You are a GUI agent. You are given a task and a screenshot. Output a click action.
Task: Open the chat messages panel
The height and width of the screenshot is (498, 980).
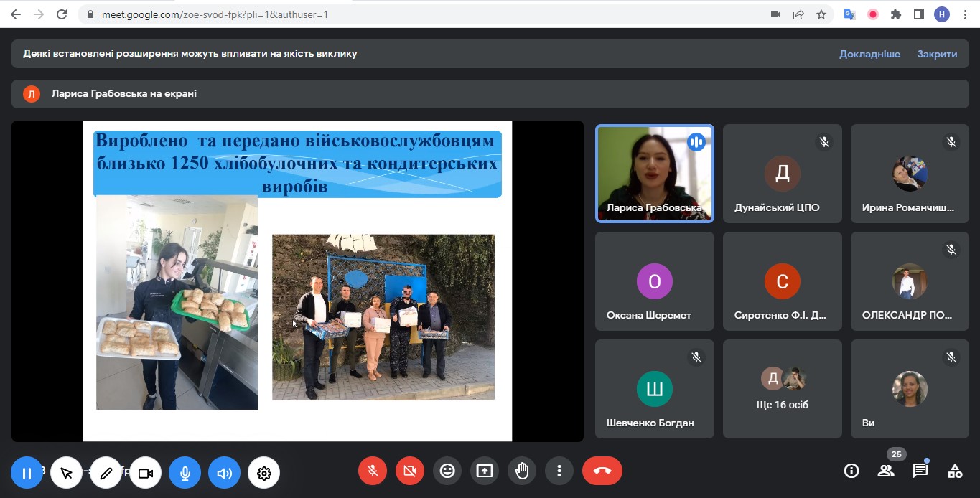click(x=920, y=471)
